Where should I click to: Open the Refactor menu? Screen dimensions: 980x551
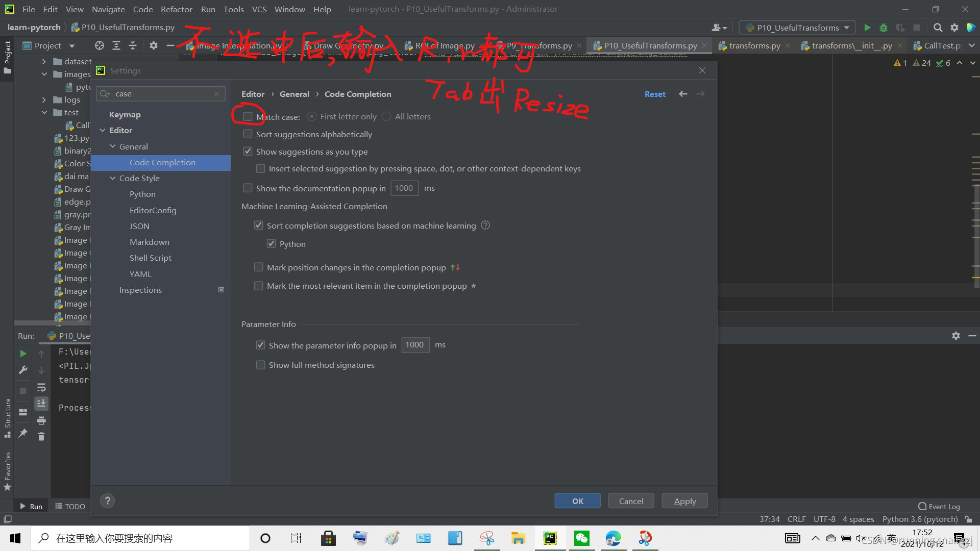click(176, 9)
